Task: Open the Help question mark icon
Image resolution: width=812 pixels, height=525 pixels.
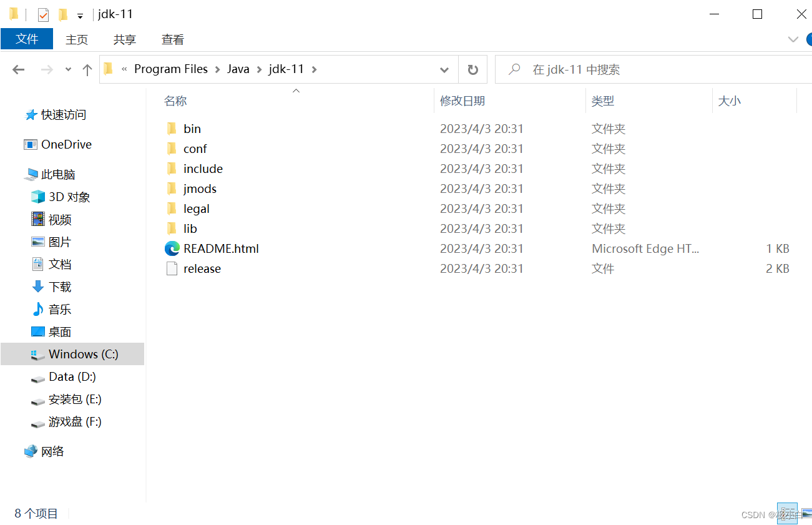Action: point(809,39)
